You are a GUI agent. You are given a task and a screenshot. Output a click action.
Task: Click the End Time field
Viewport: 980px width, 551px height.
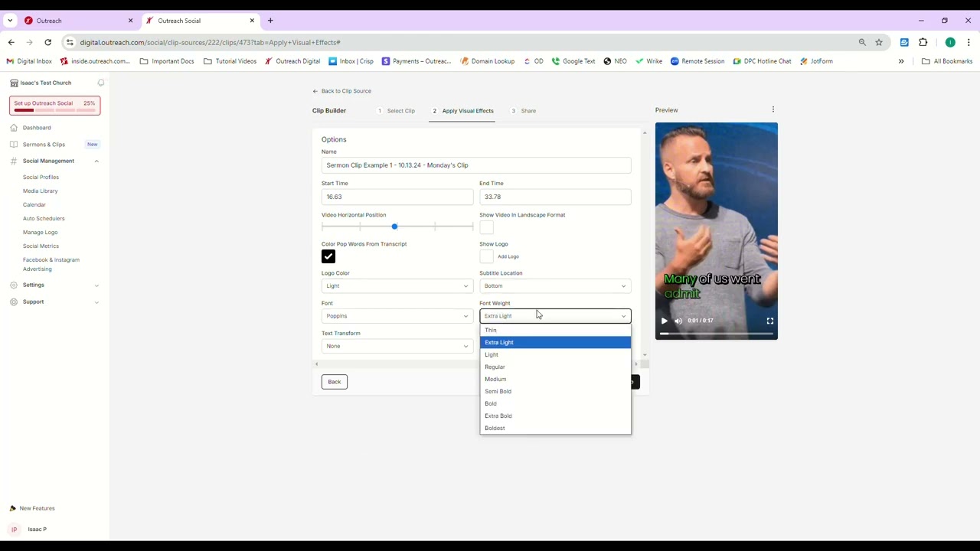click(x=555, y=197)
